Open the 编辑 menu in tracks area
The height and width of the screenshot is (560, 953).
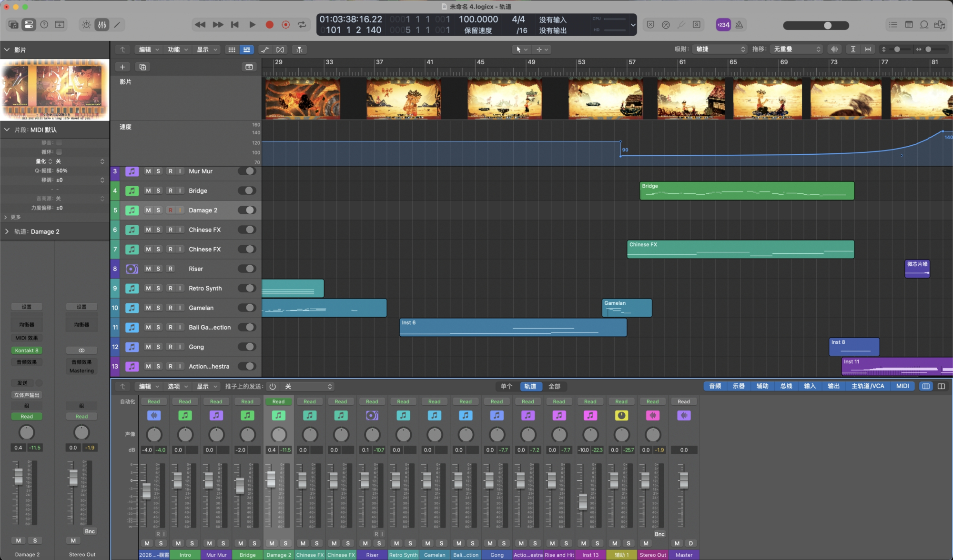tap(149, 50)
